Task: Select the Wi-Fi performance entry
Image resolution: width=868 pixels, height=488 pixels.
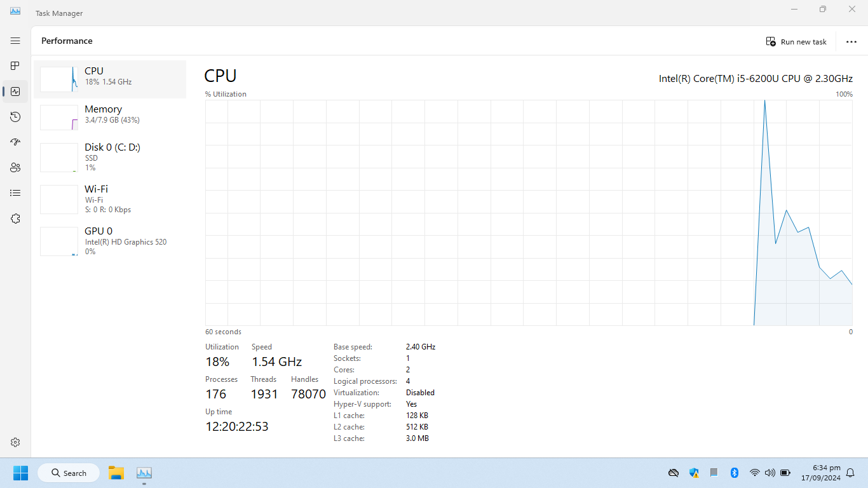Action: pyautogui.click(x=110, y=199)
